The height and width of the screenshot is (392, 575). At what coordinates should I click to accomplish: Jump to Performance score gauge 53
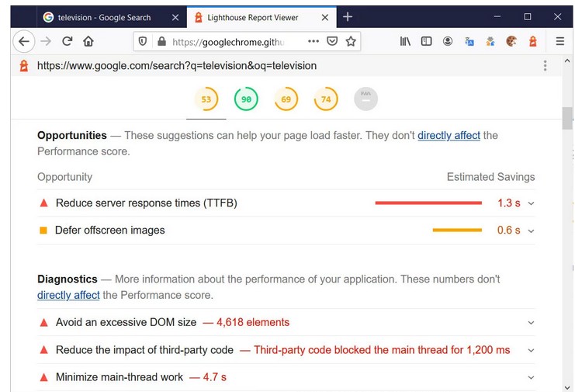[206, 99]
